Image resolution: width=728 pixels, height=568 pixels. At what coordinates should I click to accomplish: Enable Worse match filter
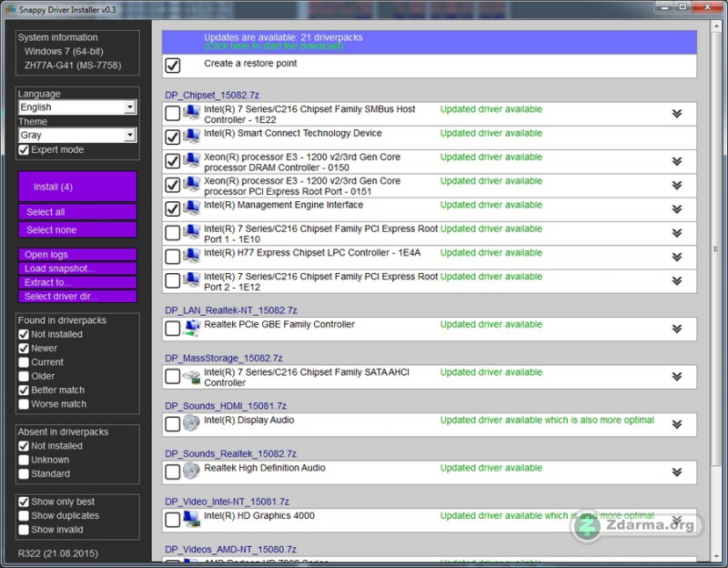click(x=24, y=404)
